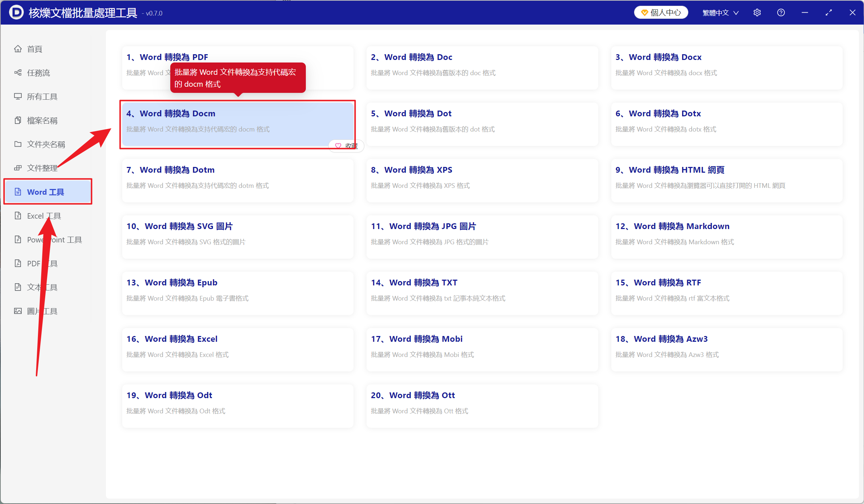This screenshot has width=864, height=504.
Task: Open Word 轉換為 PDF tool
Action: pyautogui.click(x=238, y=68)
